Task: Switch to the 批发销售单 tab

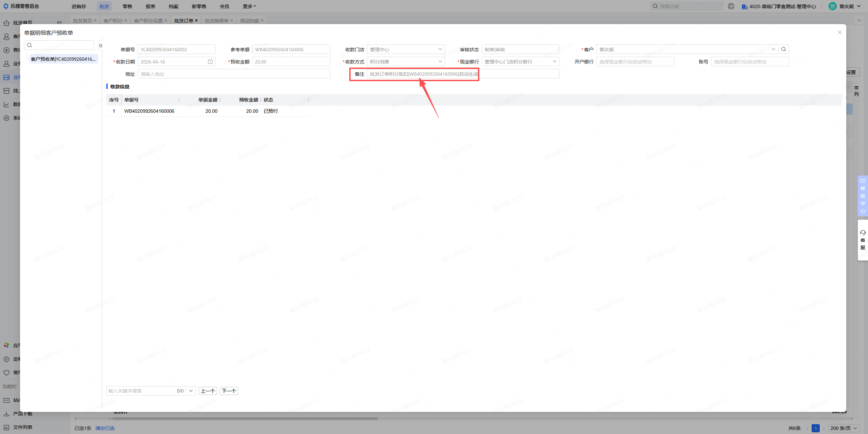Action: point(216,21)
